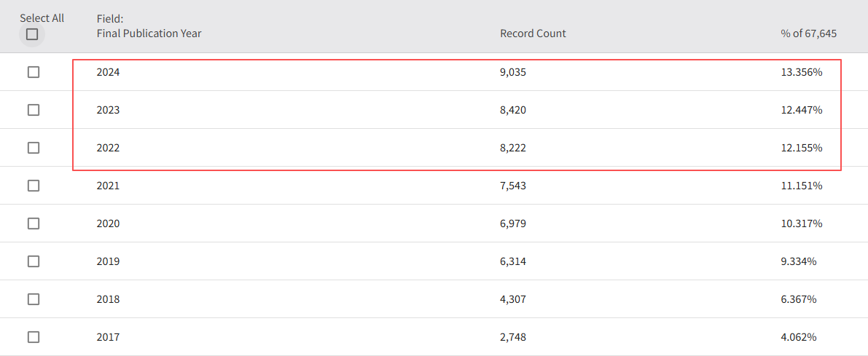868x356 pixels.
Task: Tick the checkbox for year 2024
Action: click(34, 72)
